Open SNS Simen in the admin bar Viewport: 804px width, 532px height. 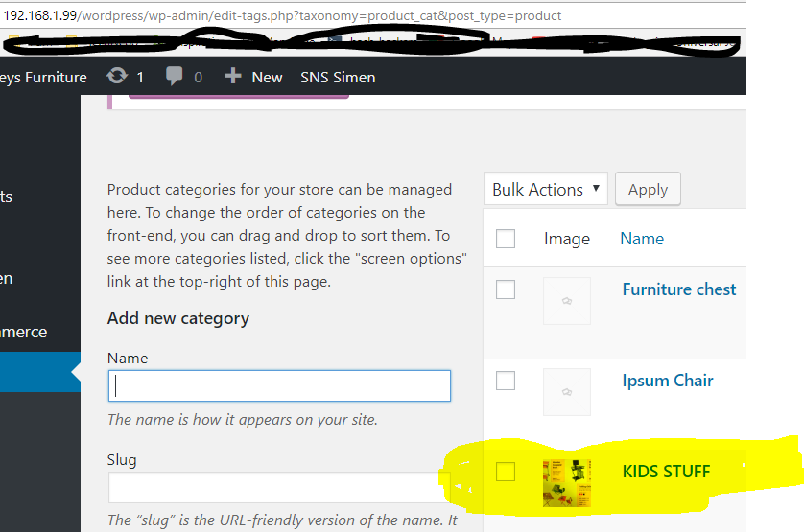click(x=338, y=77)
